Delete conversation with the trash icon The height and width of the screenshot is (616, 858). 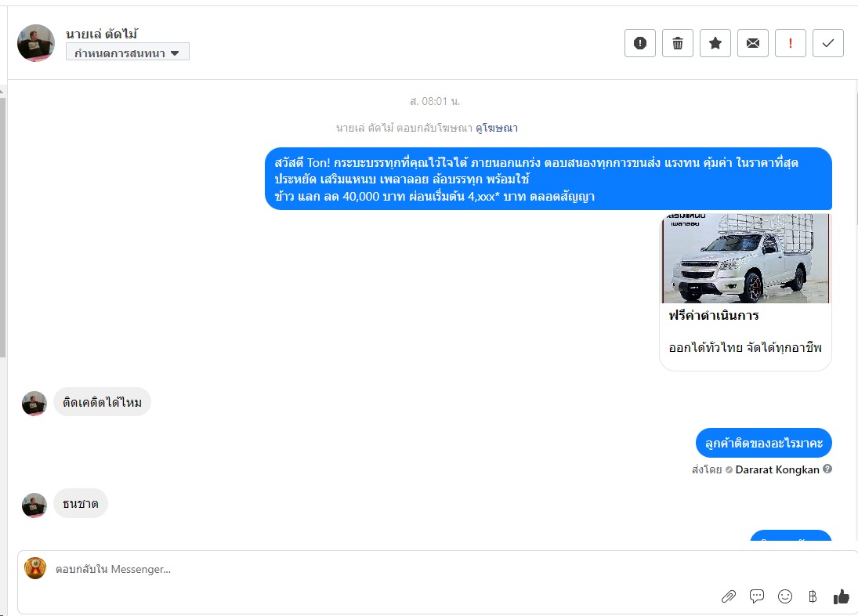[x=678, y=43]
